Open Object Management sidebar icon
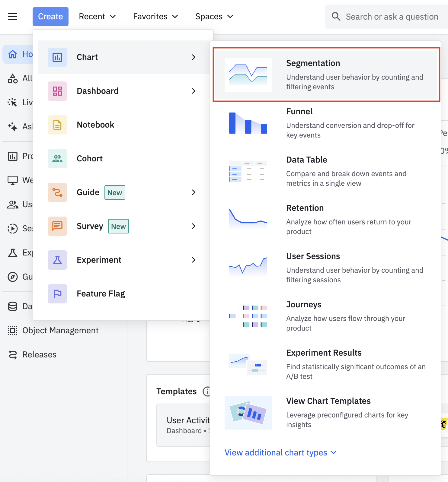The image size is (448, 482). coord(13,331)
